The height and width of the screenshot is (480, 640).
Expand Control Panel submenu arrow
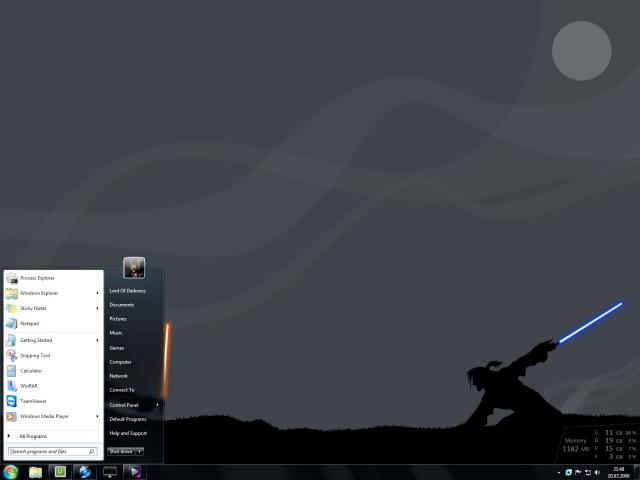click(157, 405)
